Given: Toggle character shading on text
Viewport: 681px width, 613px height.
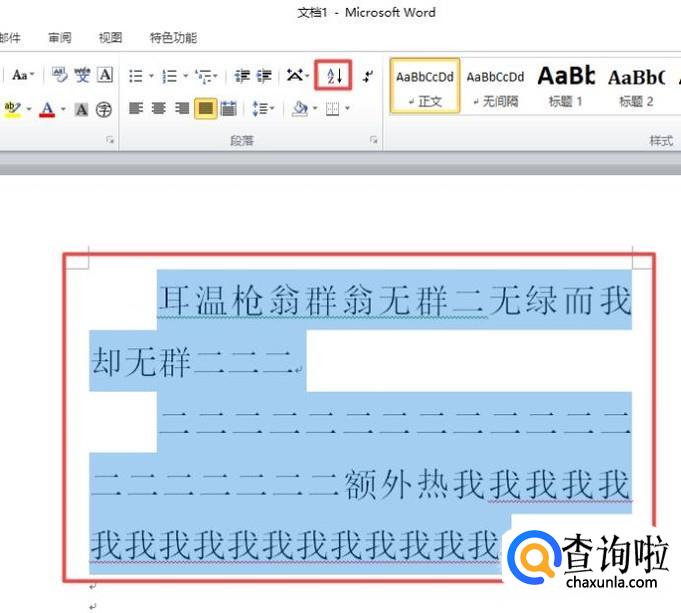Looking at the screenshot, I should tap(82, 109).
